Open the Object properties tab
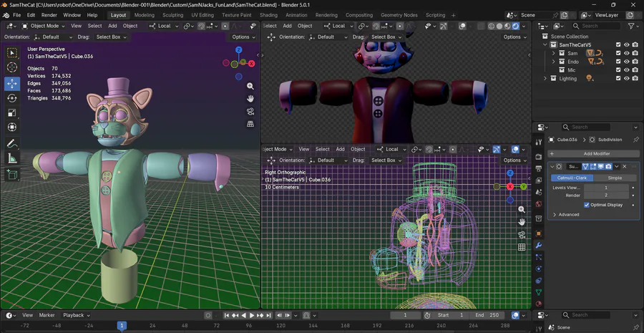 point(538,233)
